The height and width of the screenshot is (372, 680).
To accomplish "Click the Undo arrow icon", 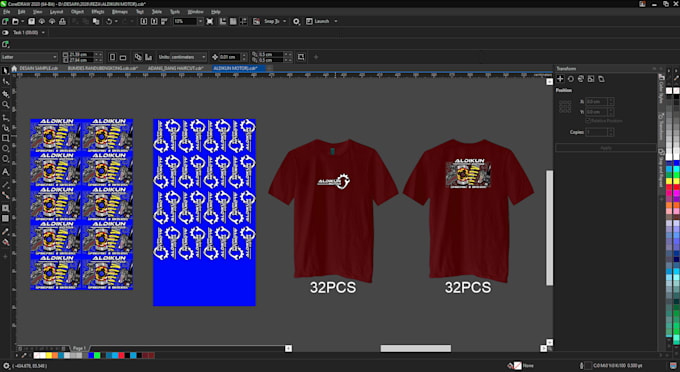I will pos(109,21).
